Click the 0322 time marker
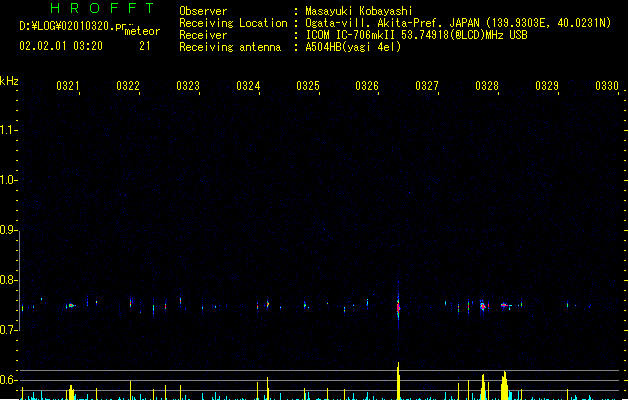629x400 pixels. 128,85
